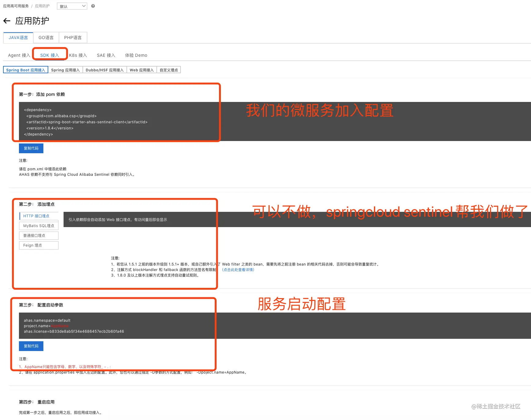
Task: Click 第一步：添加 pom 依赖 heading
Action: tap(42, 94)
